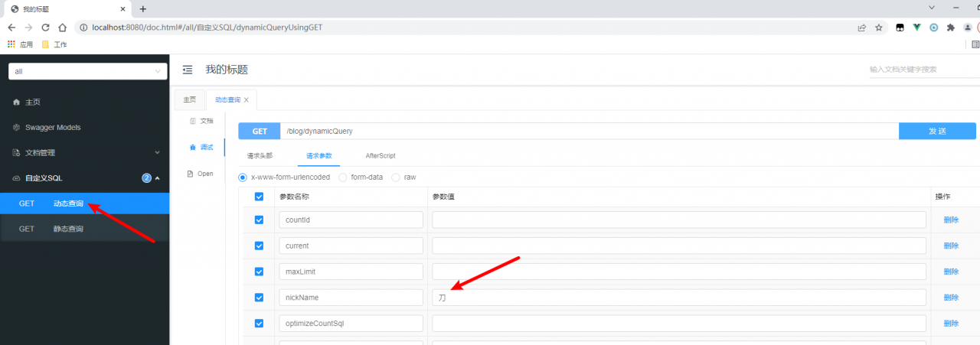Select the 静态查询 GET API item
The width and height of the screenshot is (980, 345).
click(x=84, y=229)
